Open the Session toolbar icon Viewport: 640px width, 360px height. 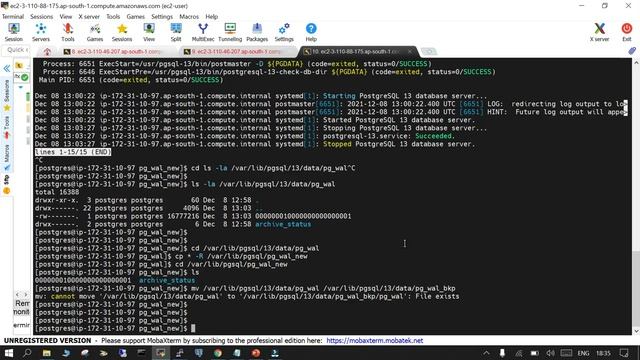[14, 32]
